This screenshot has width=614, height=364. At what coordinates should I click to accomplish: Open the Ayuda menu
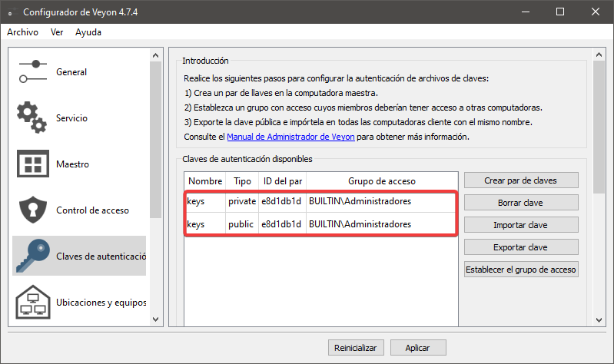click(x=88, y=32)
